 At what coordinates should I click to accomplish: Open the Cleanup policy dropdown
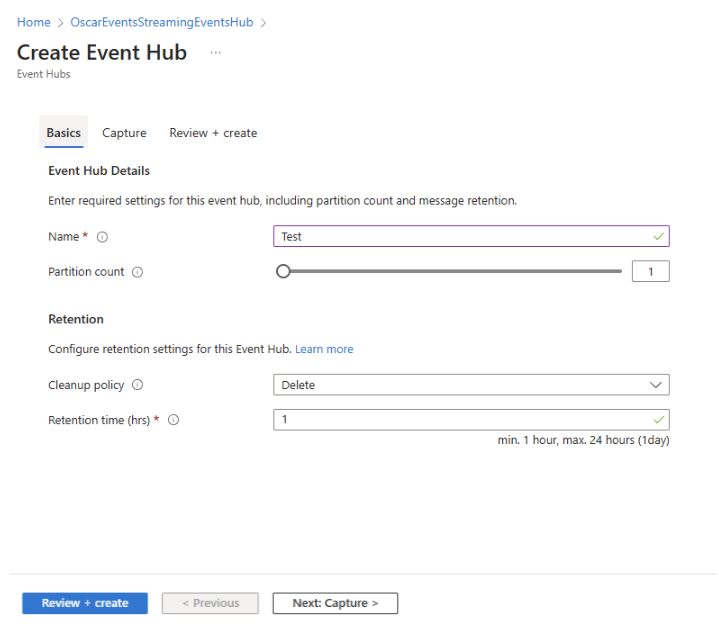(470, 385)
